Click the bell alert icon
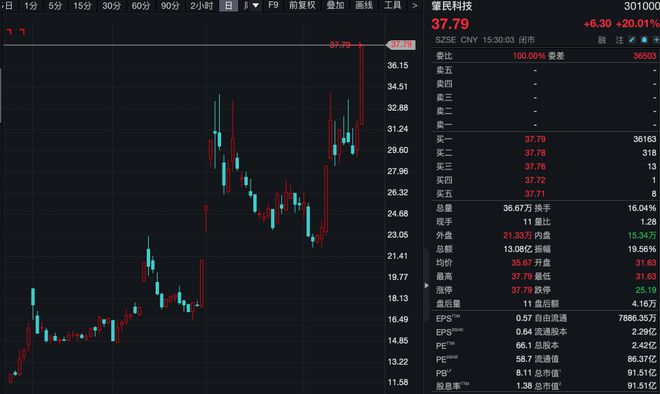This screenshot has height=394, width=660. [644, 40]
